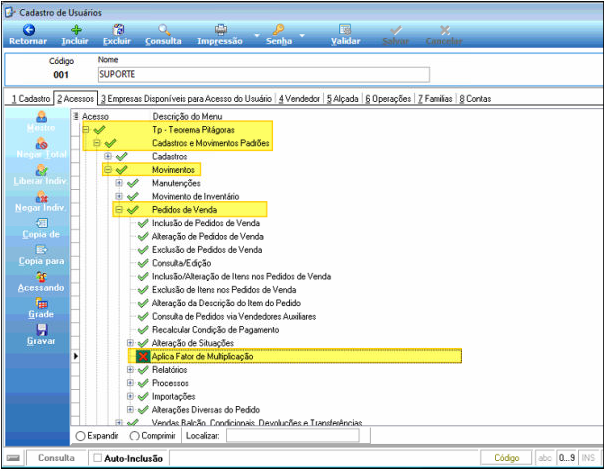Open the Impressão dropdown arrow
605x471 pixels.
tap(257, 35)
